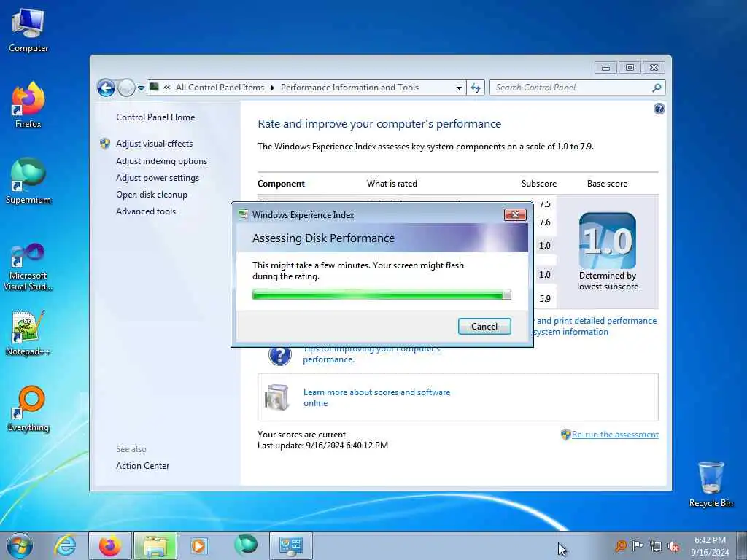Open print detailed performance information link
Screen dimensions: 747x560
pyautogui.click(x=595, y=326)
